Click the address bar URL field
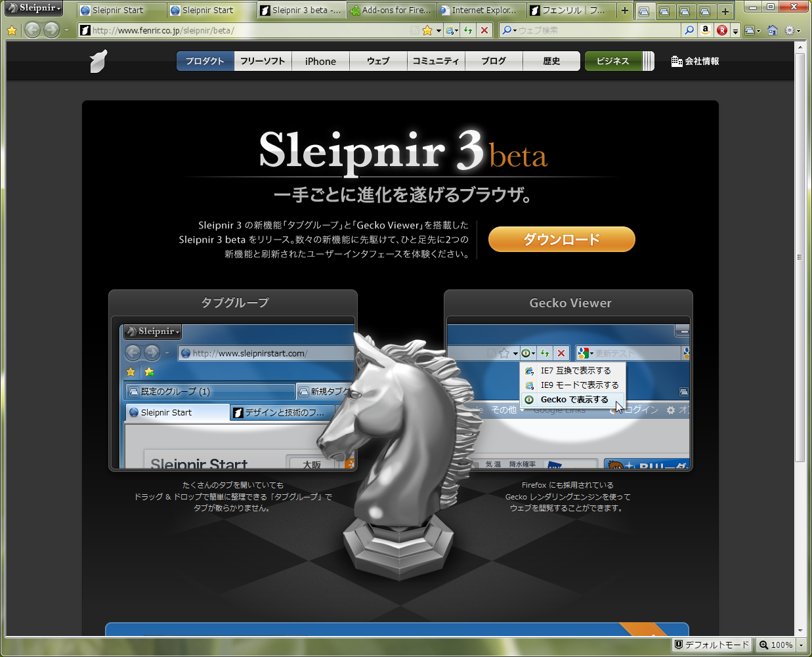Screen dimensions: 812x657 click(243, 30)
